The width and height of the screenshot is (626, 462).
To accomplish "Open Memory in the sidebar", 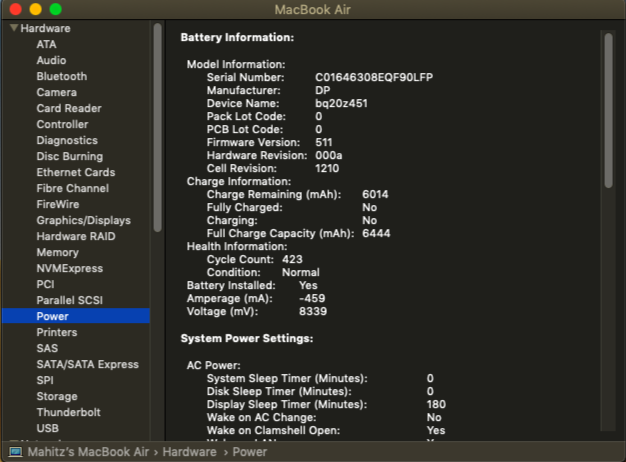I will tap(57, 252).
